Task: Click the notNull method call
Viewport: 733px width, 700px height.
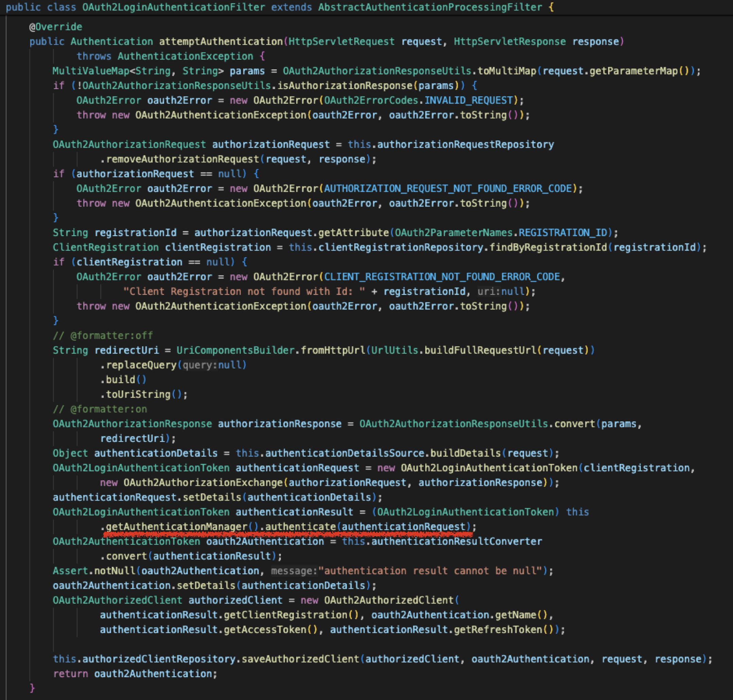Action: pos(114,571)
